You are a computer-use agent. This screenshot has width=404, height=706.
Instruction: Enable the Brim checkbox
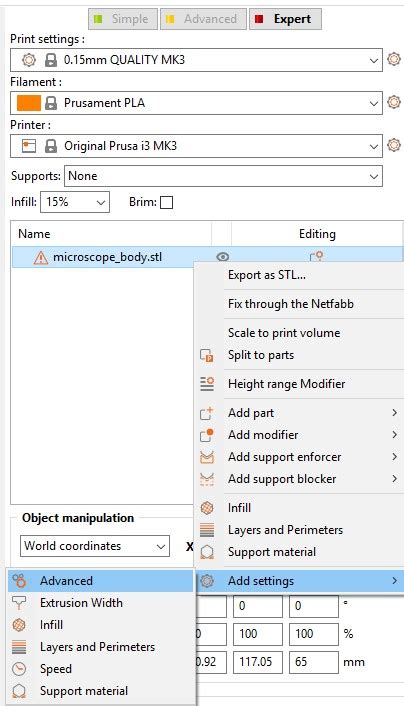pyautogui.click(x=167, y=203)
